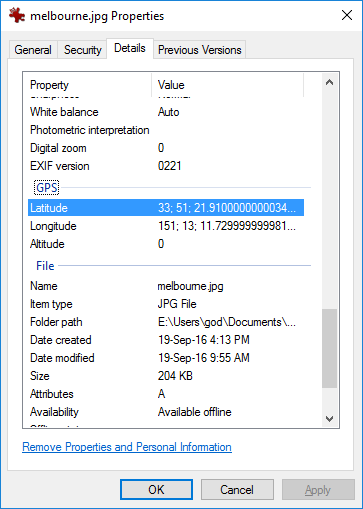363x509 pixels.
Task: Click the White balance value Auto
Action: tap(168, 112)
